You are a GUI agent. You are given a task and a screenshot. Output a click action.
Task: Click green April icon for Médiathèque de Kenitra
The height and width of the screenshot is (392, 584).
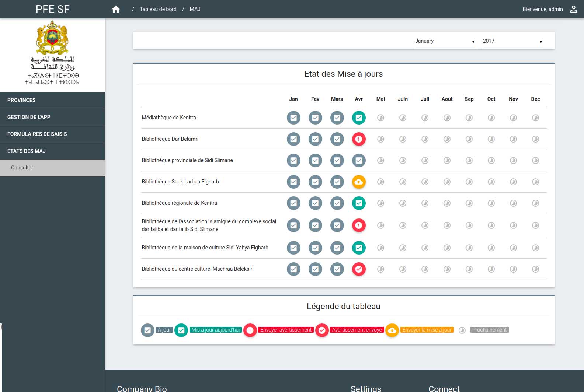click(x=359, y=118)
